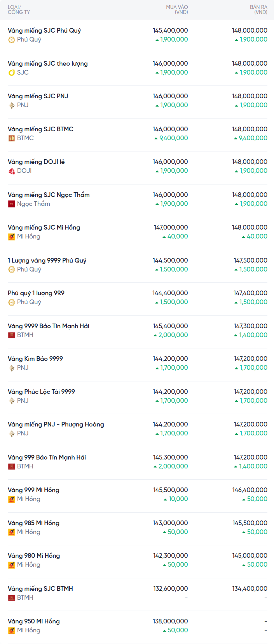Click BTMH logo under Vàng miếng SJC BTMH
The width and height of the screenshot is (274, 644).
point(12,598)
